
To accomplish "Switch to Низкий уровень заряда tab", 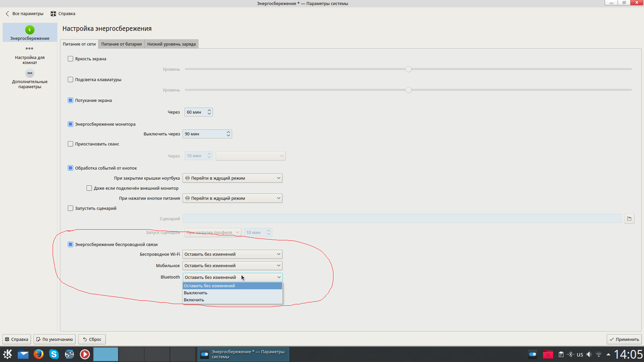I will pyautogui.click(x=171, y=44).
